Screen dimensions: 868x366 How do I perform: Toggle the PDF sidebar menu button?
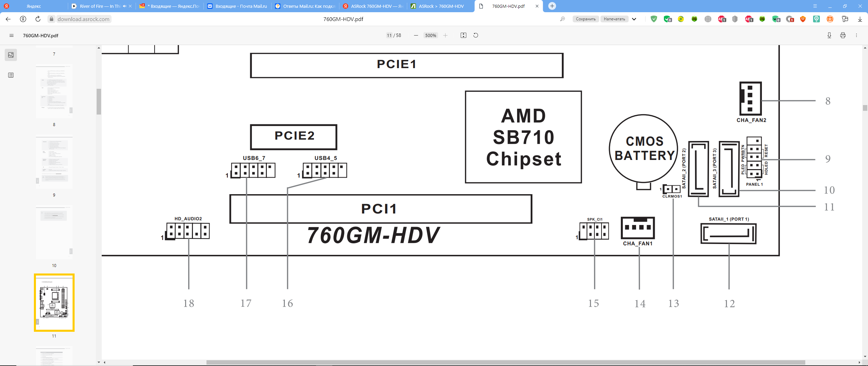[x=12, y=35]
